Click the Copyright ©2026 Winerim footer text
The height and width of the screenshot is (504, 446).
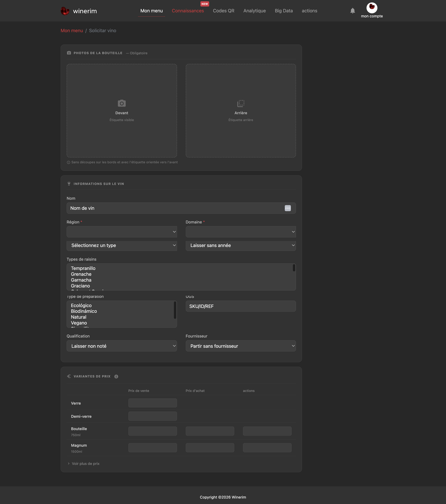click(x=223, y=497)
